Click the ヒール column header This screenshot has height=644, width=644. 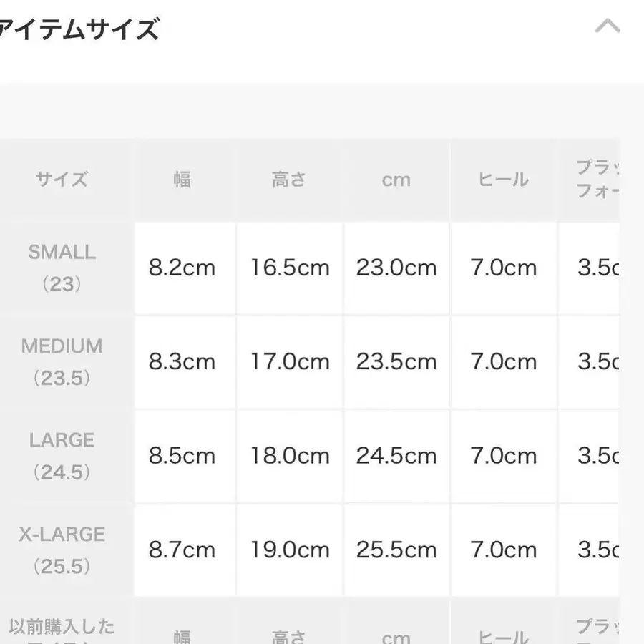pos(503,180)
